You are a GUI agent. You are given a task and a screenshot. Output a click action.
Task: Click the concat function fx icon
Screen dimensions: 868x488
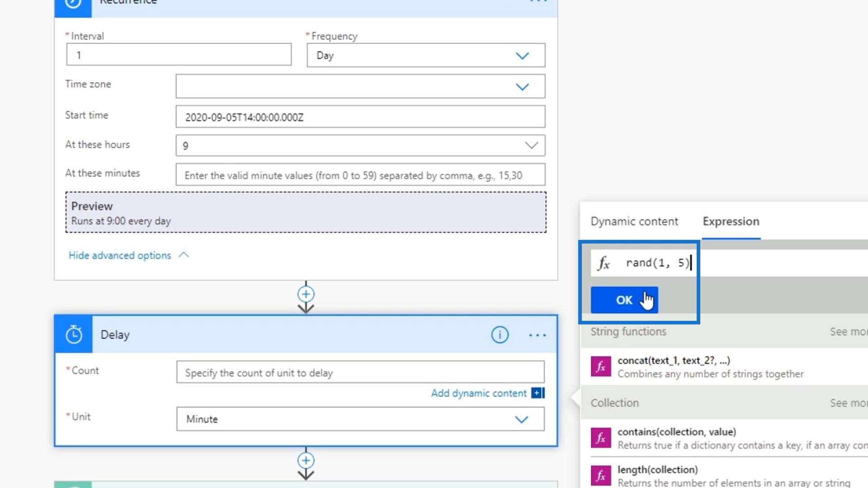pyautogui.click(x=601, y=366)
